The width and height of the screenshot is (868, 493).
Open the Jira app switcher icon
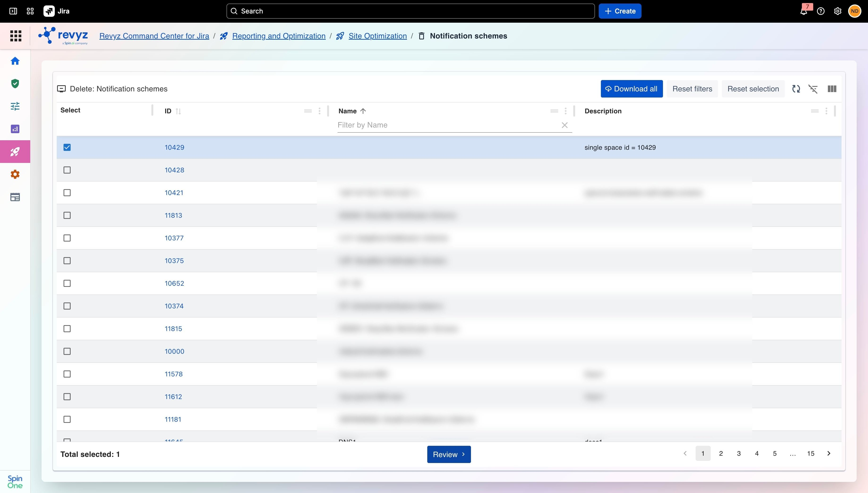(30, 11)
